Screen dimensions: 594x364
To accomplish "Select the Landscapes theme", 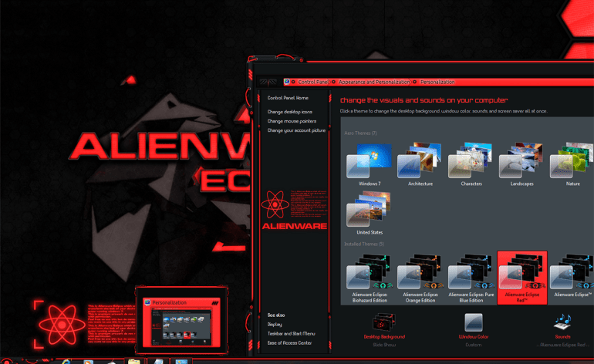I will (x=521, y=164).
